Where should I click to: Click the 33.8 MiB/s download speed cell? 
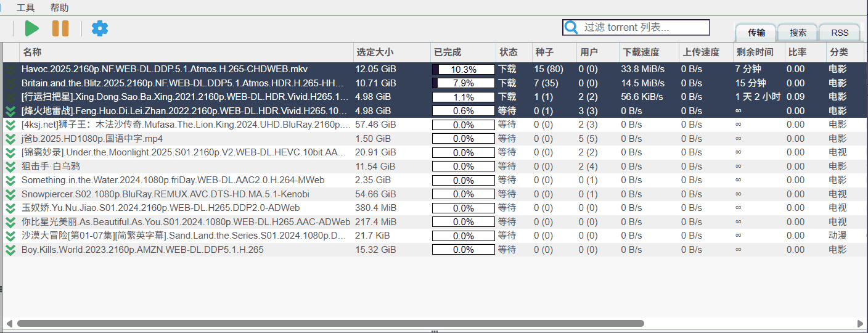tap(642, 69)
